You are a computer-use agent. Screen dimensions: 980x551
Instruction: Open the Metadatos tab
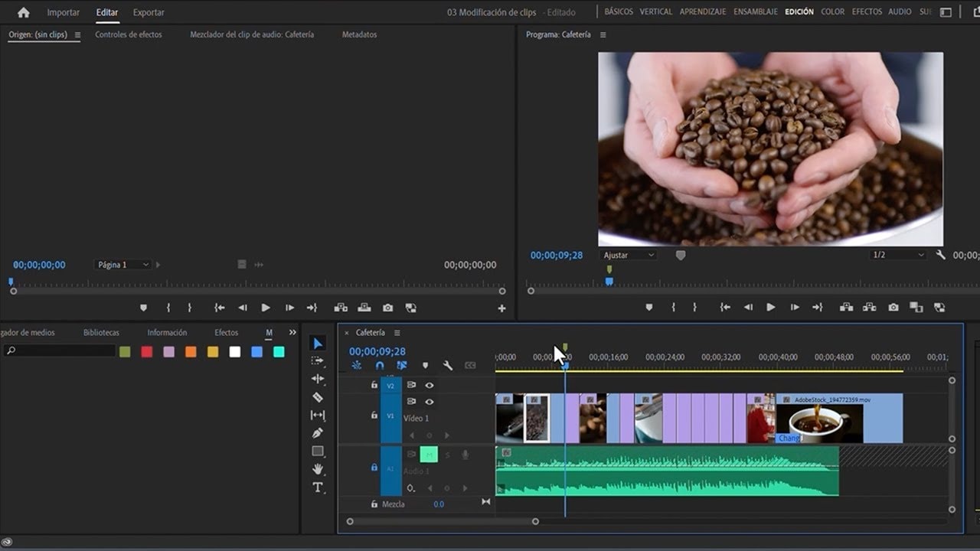click(358, 34)
